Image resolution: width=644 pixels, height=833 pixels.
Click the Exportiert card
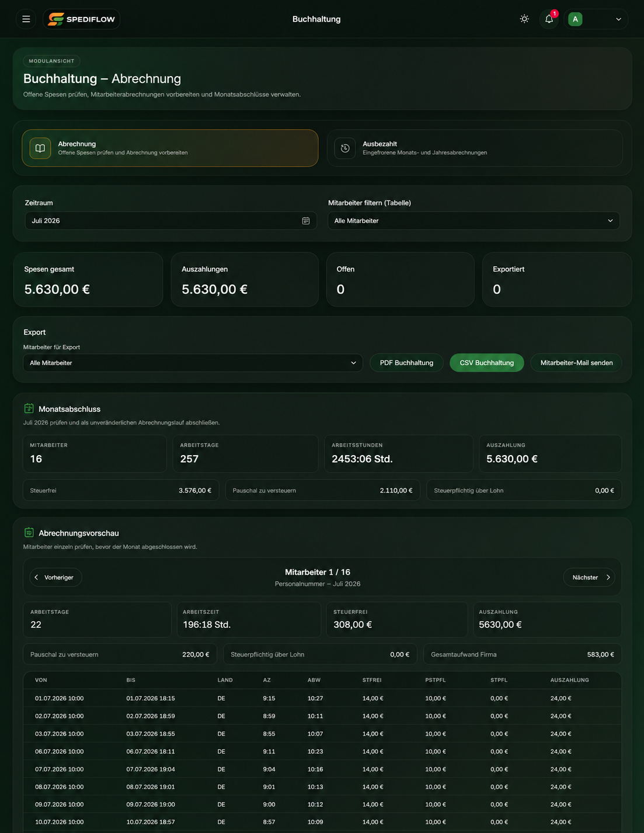pos(557,279)
